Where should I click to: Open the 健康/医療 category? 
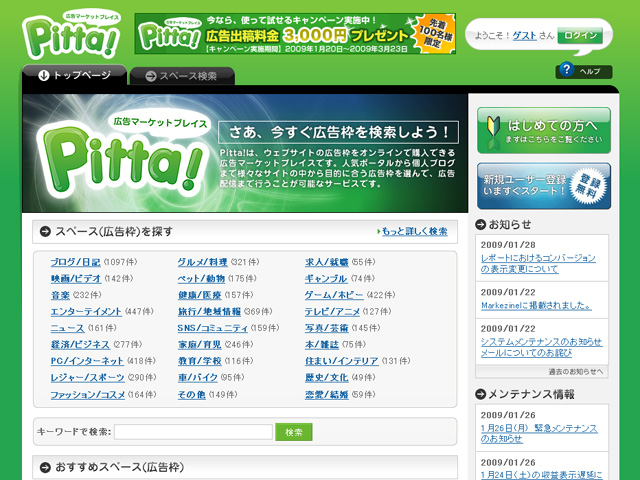point(200,295)
